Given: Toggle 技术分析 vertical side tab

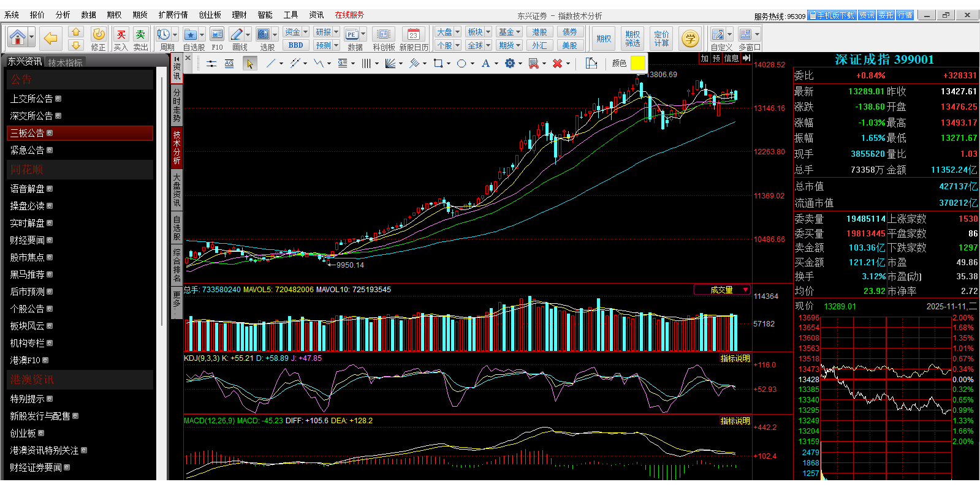Looking at the screenshot, I should click(177, 148).
